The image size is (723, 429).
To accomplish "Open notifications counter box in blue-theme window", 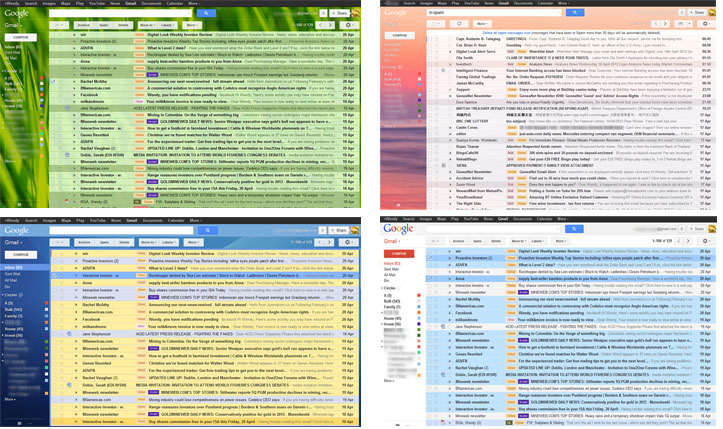I will [323, 230].
